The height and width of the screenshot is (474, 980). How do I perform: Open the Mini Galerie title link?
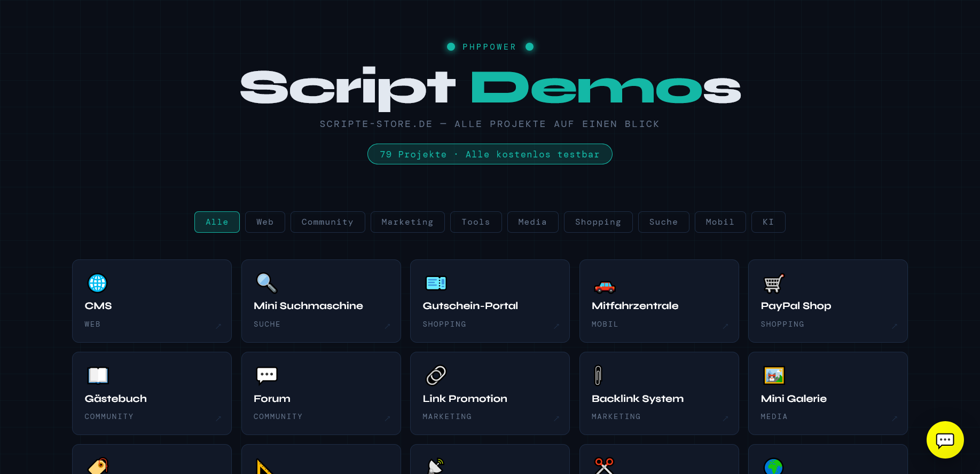(x=794, y=399)
